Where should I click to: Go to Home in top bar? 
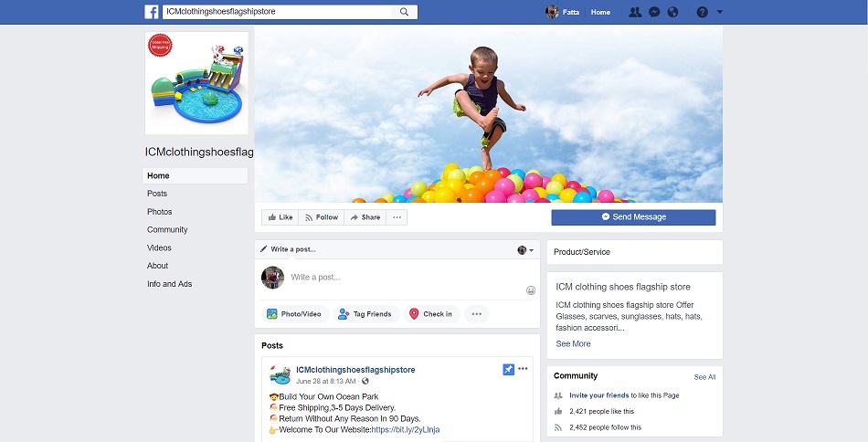pyautogui.click(x=600, y=12)
